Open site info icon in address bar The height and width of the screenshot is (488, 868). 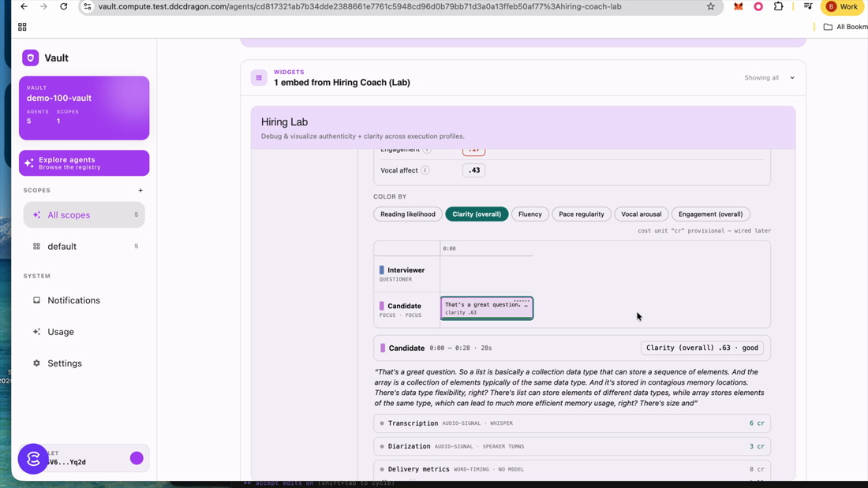[x=88, y=6]
